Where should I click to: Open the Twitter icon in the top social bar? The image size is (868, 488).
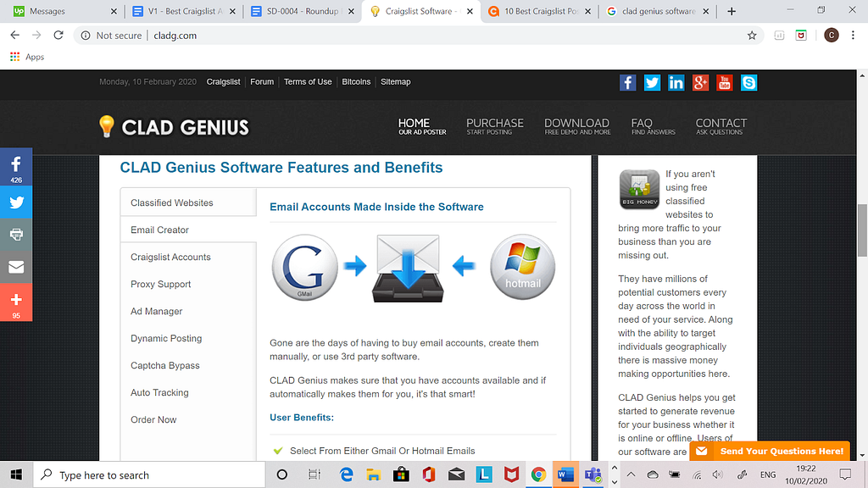click(652, 82)
